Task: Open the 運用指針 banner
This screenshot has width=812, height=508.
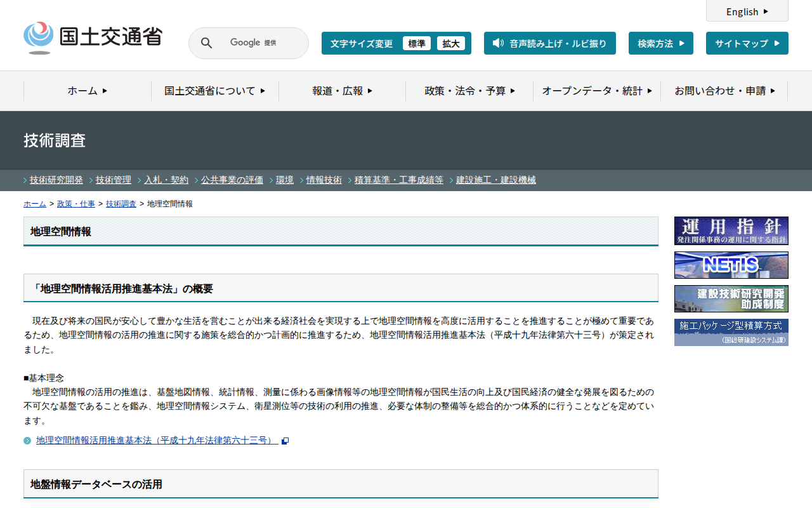Action: pos(731,231)
